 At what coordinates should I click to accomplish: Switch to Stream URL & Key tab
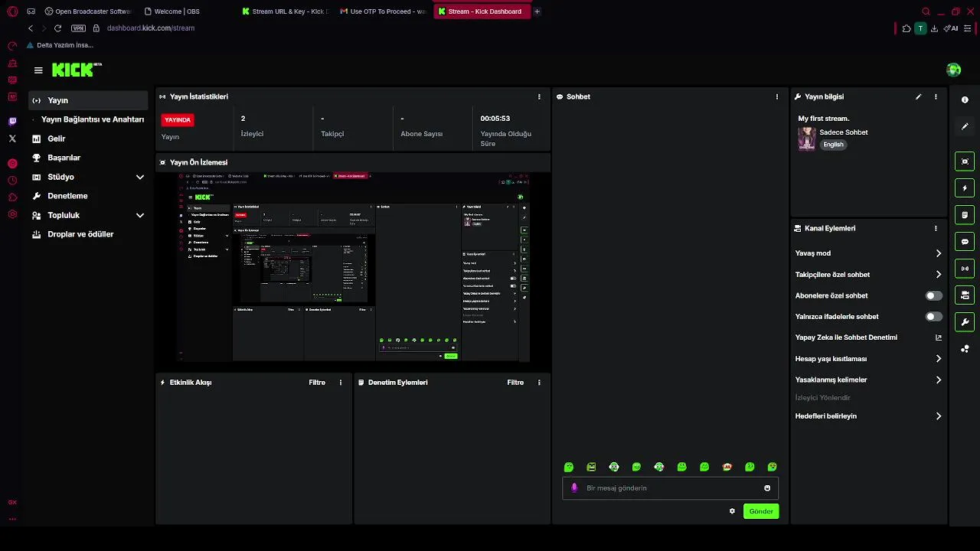click(285, 11)
